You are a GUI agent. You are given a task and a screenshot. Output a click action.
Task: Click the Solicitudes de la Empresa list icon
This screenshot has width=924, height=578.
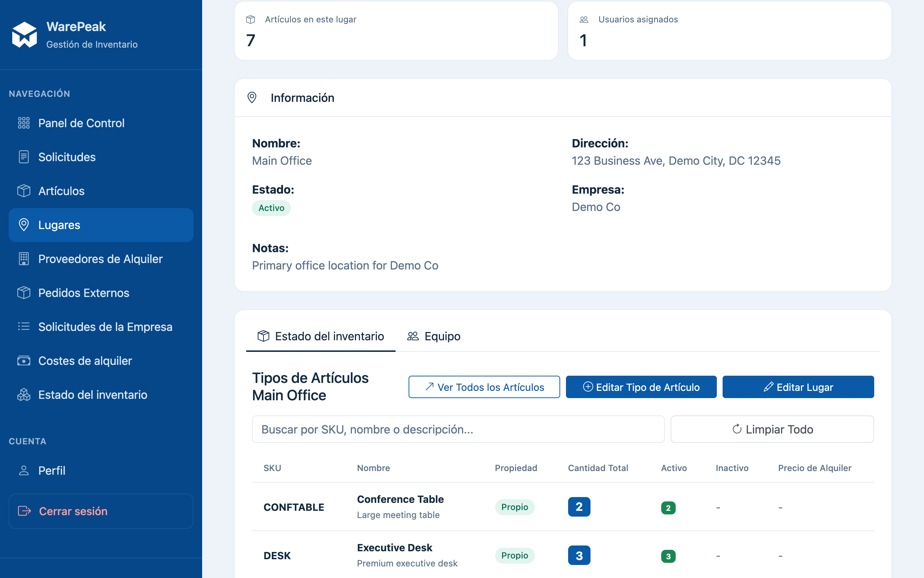(x=24, y=327)
